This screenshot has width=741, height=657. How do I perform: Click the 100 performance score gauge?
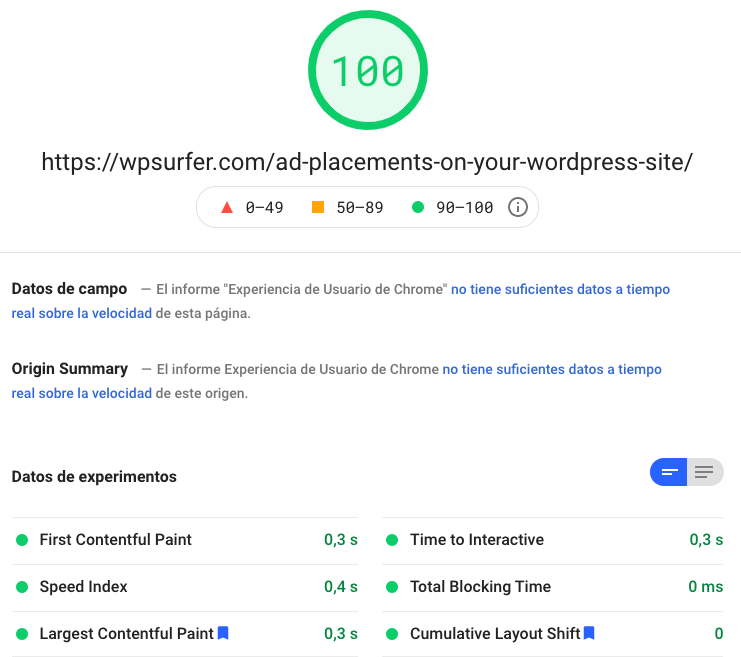pos(367,71)
